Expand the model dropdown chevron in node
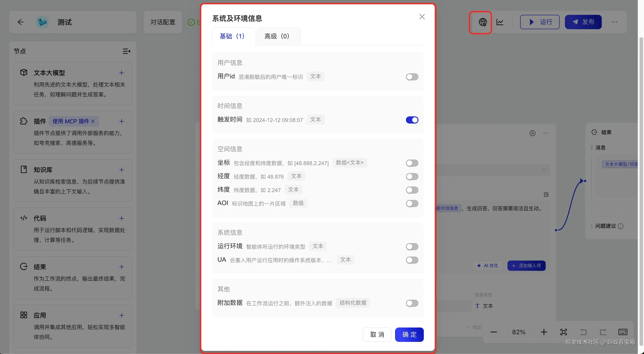The height and width of the screenshot is (354, 644). tap(543, 170)
